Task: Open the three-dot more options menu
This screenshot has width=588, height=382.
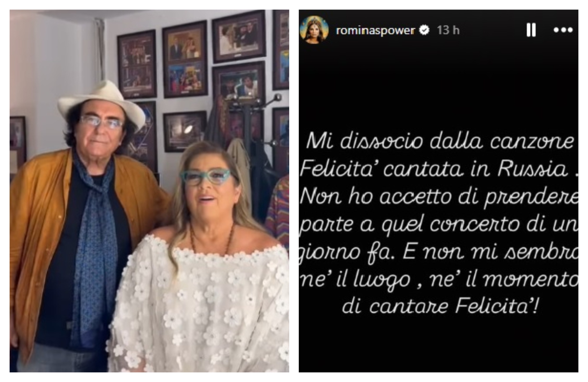Action: click(x=563, y=30)
